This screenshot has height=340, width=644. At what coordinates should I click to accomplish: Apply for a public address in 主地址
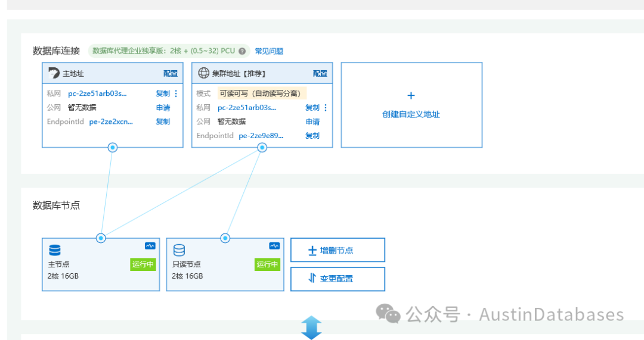(163, 107)
